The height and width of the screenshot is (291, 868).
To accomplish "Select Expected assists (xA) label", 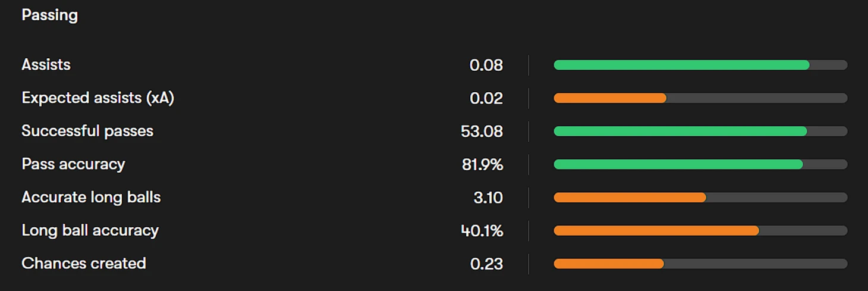I will [98, 98].
